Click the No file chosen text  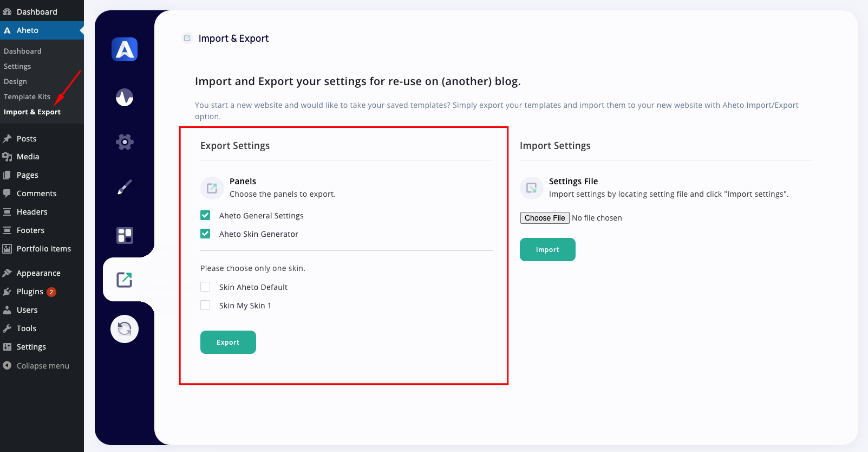click(x=597, y=218)
